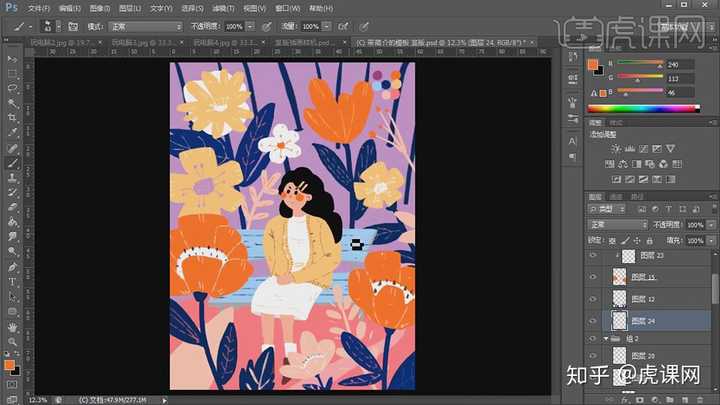The height and width of the screenshot is (405, 720).
Task: Switch to the 通道 channels tab
Action: [616, 197]
